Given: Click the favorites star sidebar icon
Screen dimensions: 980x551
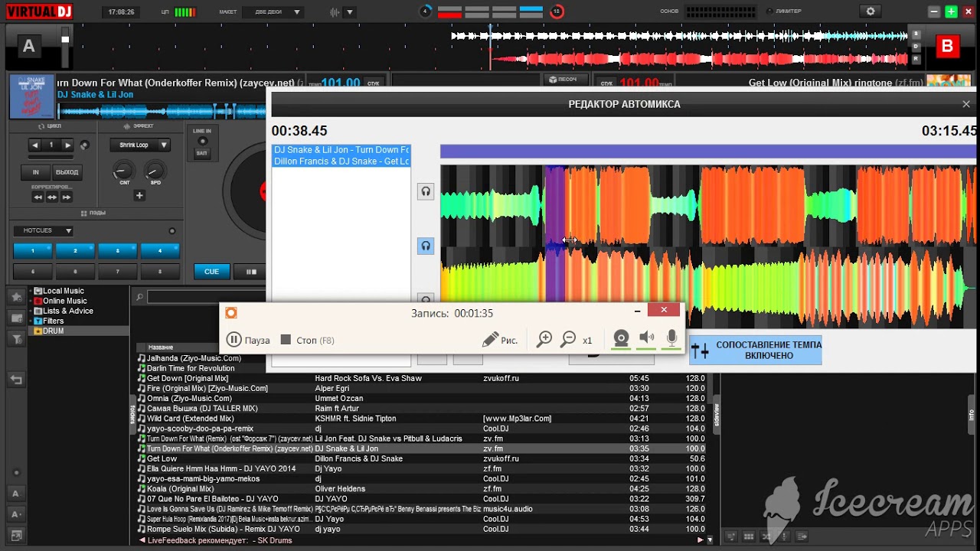Looking at the screenshot, I should coord(15,296).
